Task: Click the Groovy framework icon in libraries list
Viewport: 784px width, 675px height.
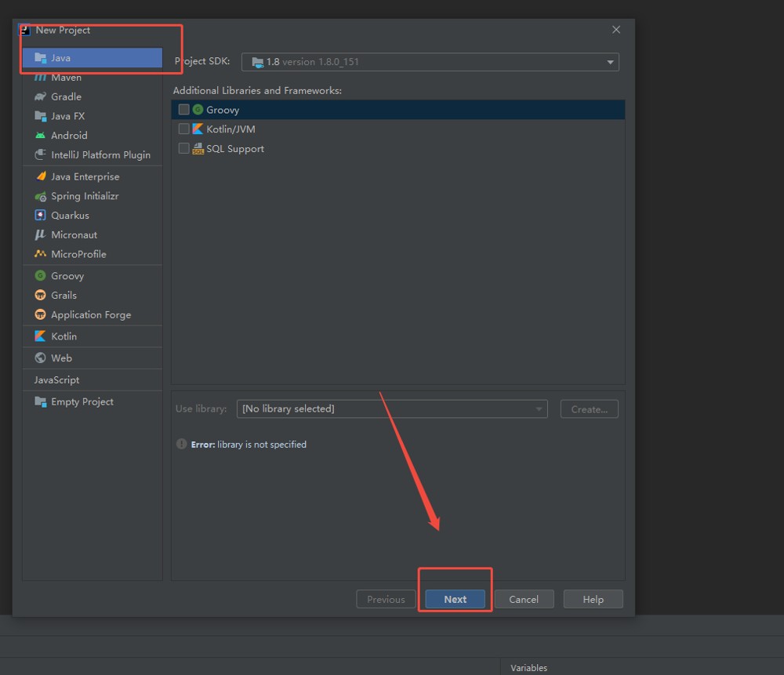Action: coord(198,110)
